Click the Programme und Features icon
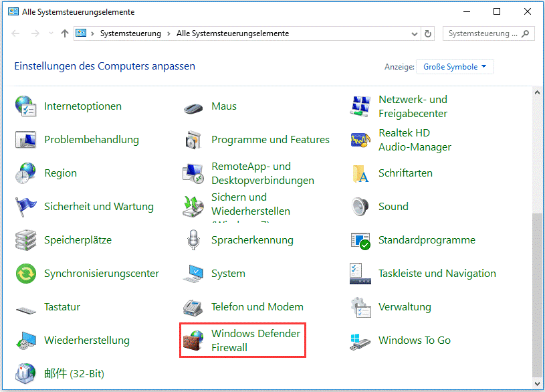Image resolution: width=545 pixels, height=392 pixels. click(193, 140)
